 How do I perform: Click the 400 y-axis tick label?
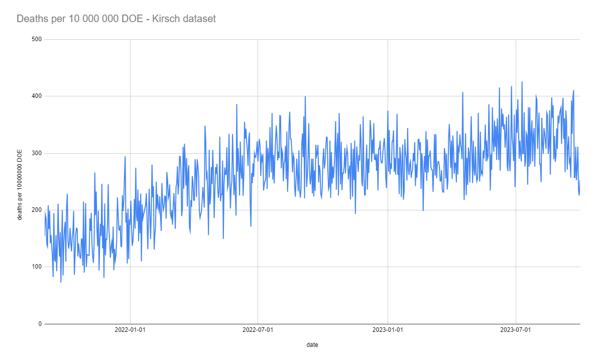pos(36,96)
